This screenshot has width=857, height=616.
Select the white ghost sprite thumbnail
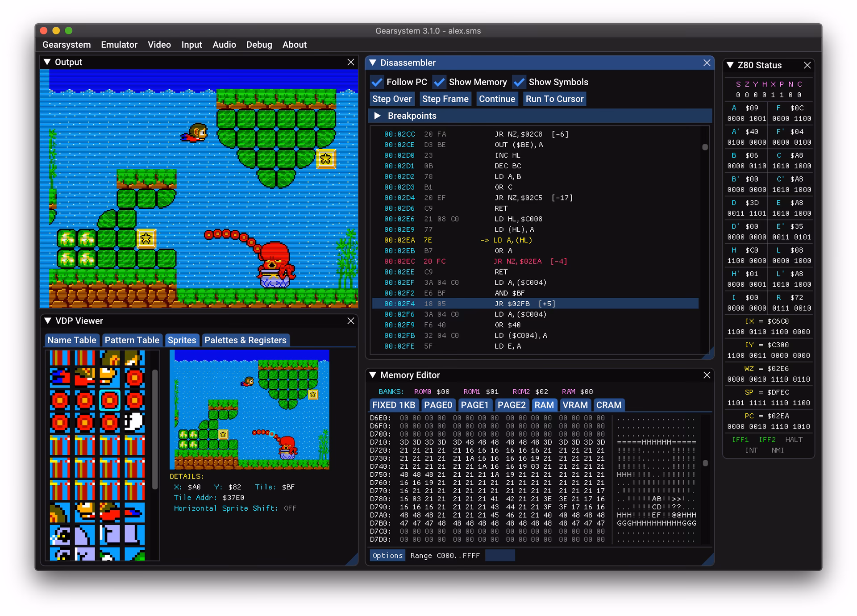click(x=134, y=422)
